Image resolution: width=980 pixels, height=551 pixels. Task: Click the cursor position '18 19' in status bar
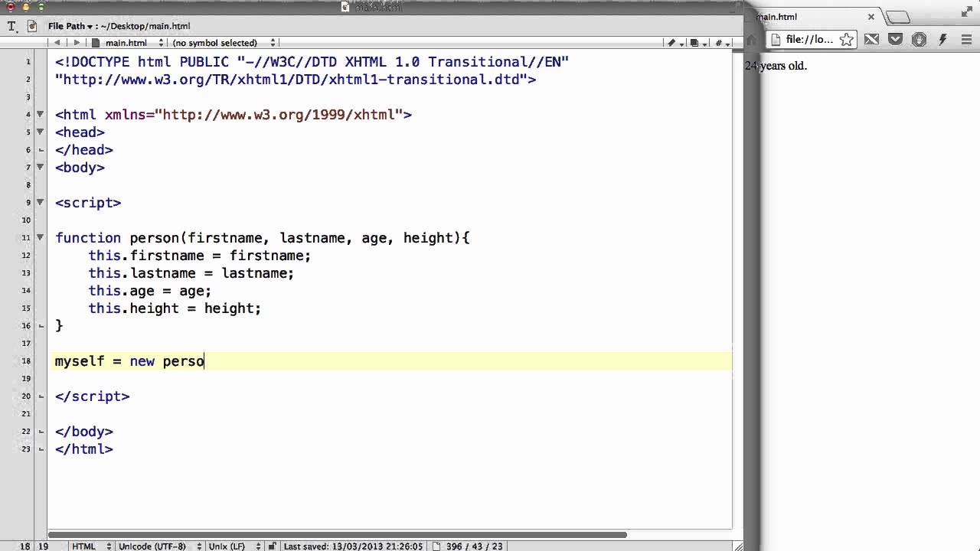(x=34, y=546)
